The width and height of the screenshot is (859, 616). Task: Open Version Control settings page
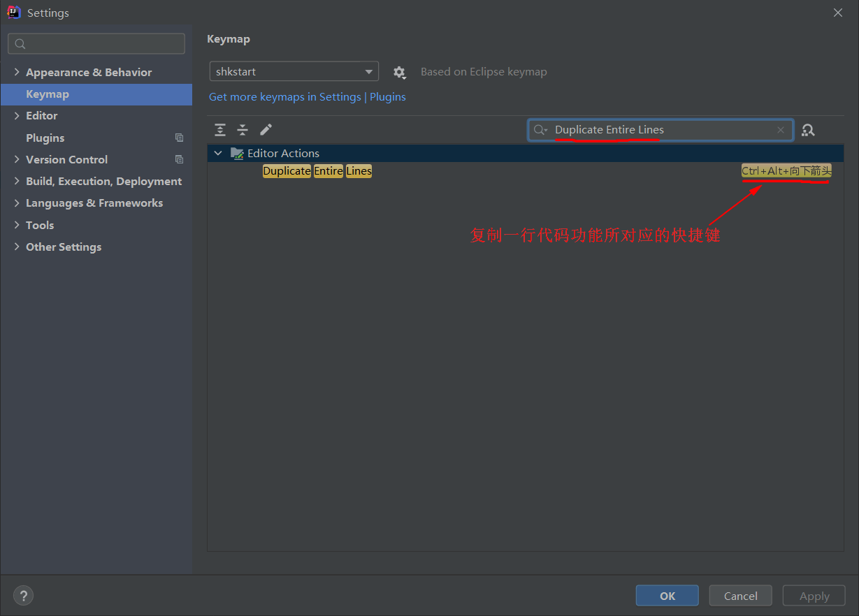pos(66,160)
